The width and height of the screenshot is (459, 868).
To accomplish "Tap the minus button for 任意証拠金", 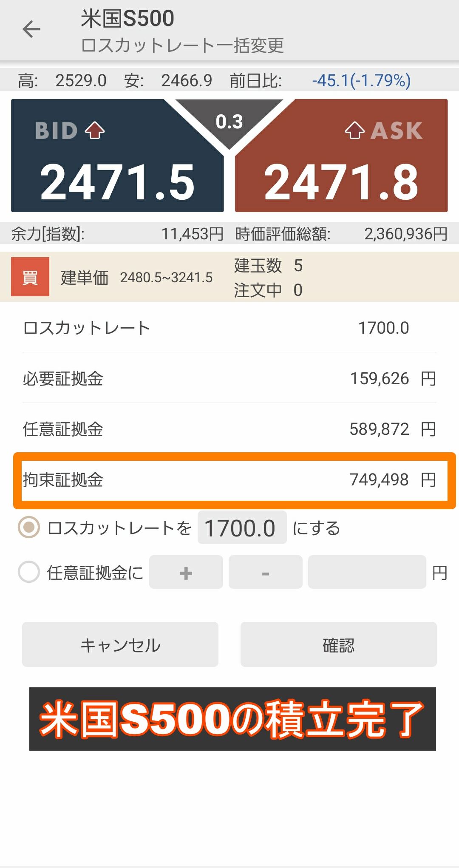I will click(x=266, y=572).
